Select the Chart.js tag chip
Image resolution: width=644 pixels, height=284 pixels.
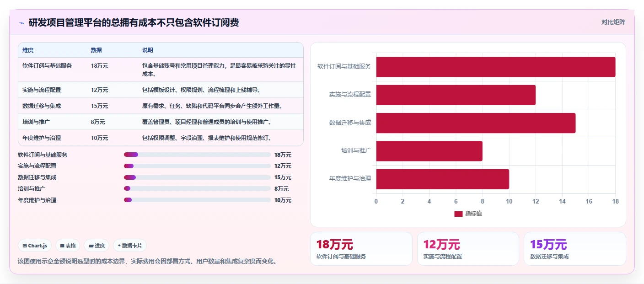coord(35,246)
